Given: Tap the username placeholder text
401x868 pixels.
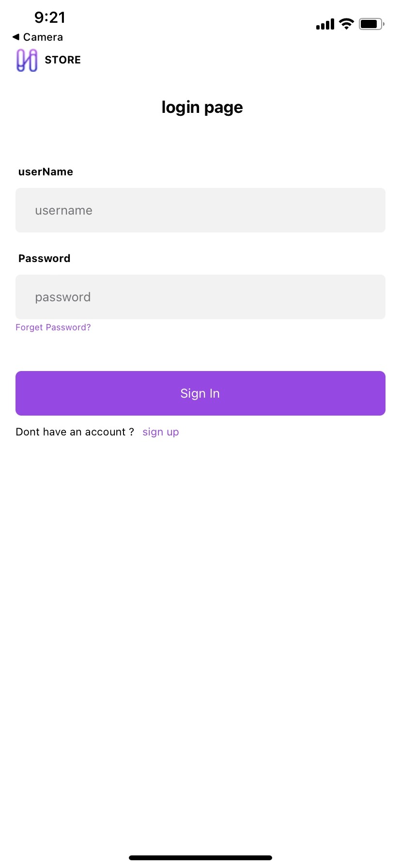Looking at the screenshot, I should [63, 211].
